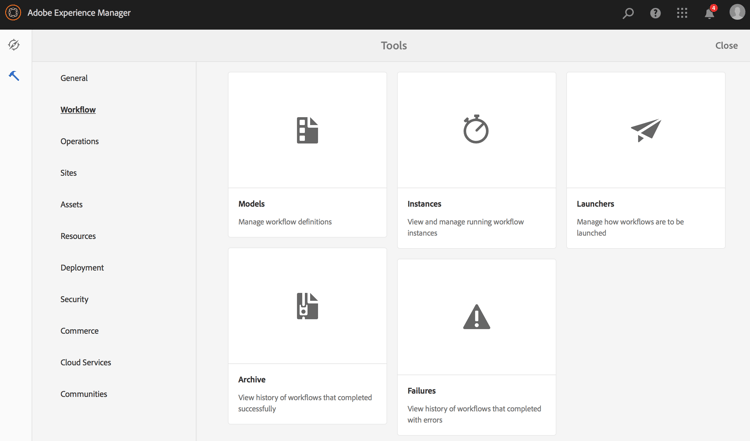
Task: Open the Cloud Services category
Action: pos(86,362)
